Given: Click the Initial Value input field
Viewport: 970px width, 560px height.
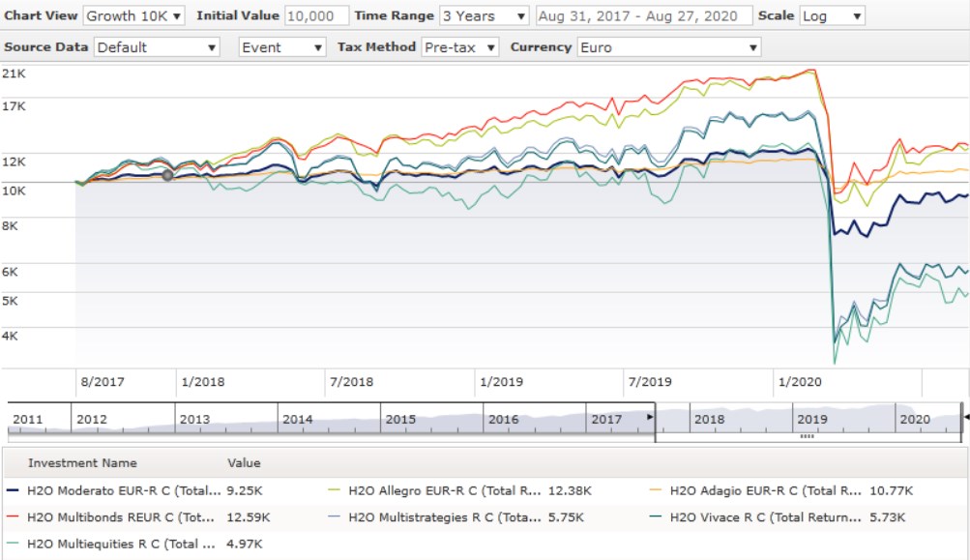Looking at the screenshot, I should 316,16.
